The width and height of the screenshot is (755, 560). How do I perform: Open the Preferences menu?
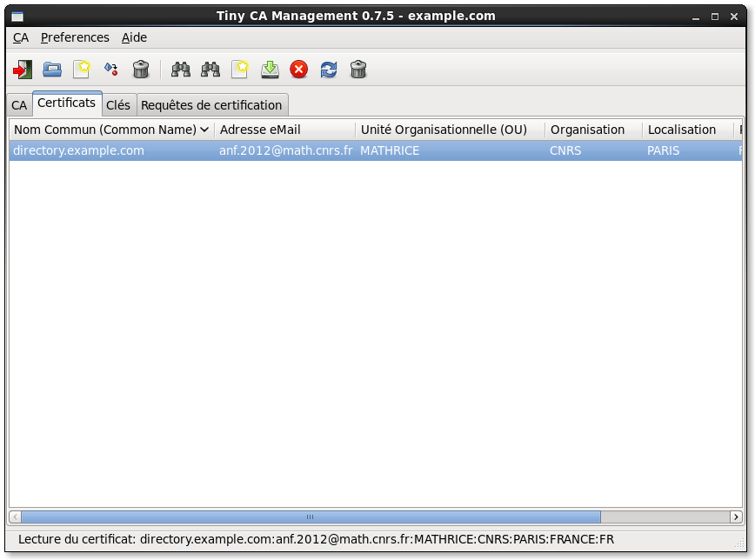pyautogui.click(x=75, y=37)
